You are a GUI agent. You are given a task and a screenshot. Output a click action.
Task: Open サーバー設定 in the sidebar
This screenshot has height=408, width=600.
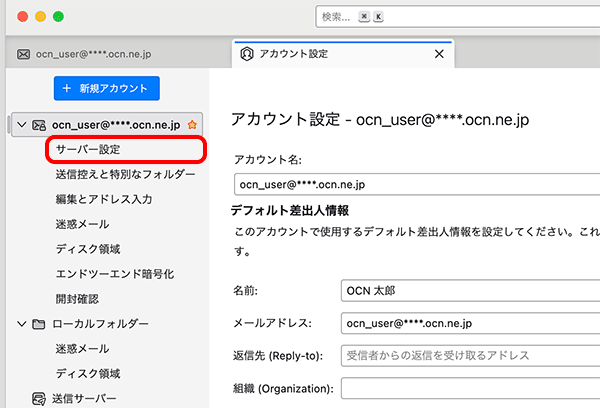(88, 150)
